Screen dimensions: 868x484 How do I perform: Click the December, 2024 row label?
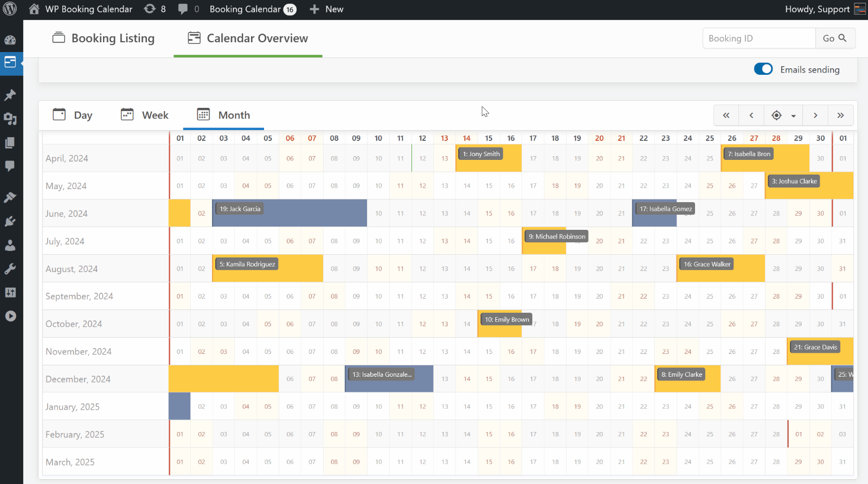pyautogui.click(x=78, y=379)
